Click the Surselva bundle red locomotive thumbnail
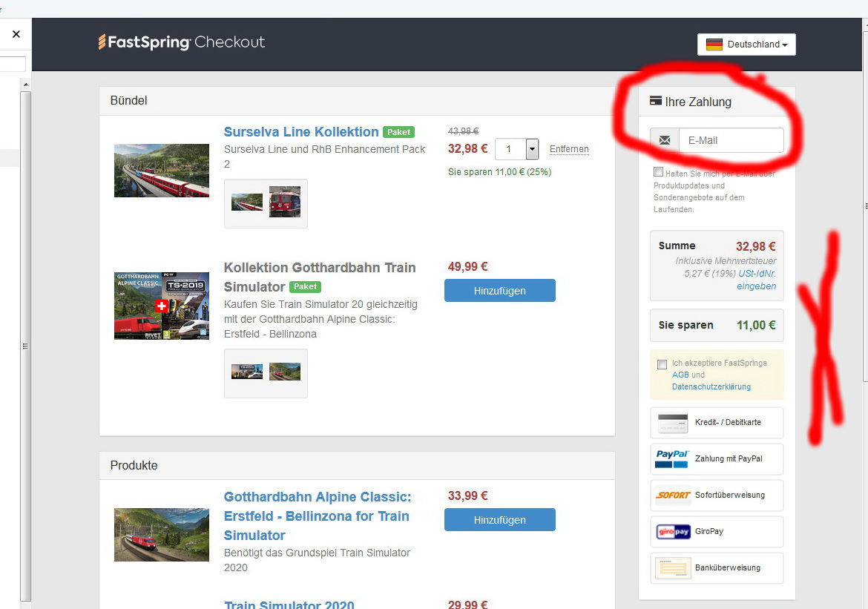868x609 pixels. tap(285, 202)
